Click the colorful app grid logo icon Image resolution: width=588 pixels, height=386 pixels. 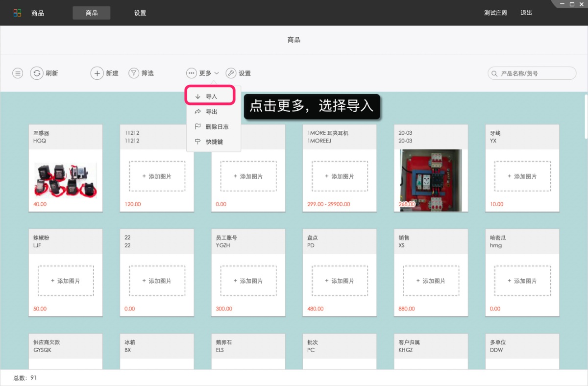pos(18,13)
